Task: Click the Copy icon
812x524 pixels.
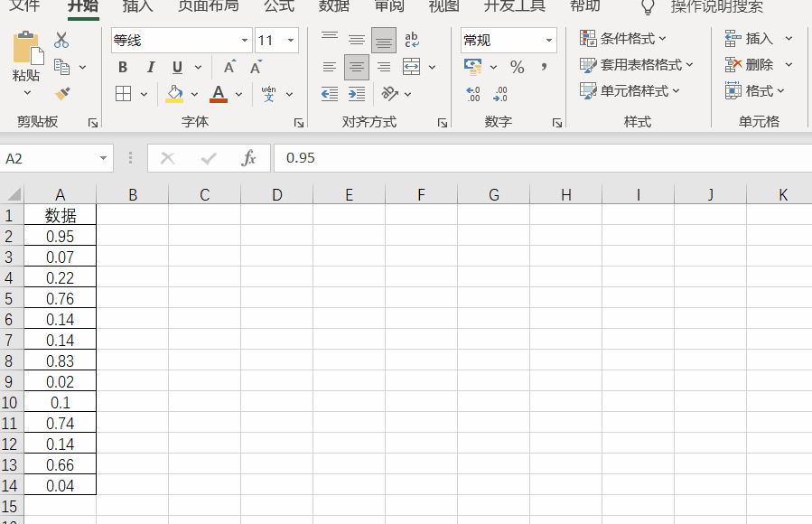Action: (61, 67)
